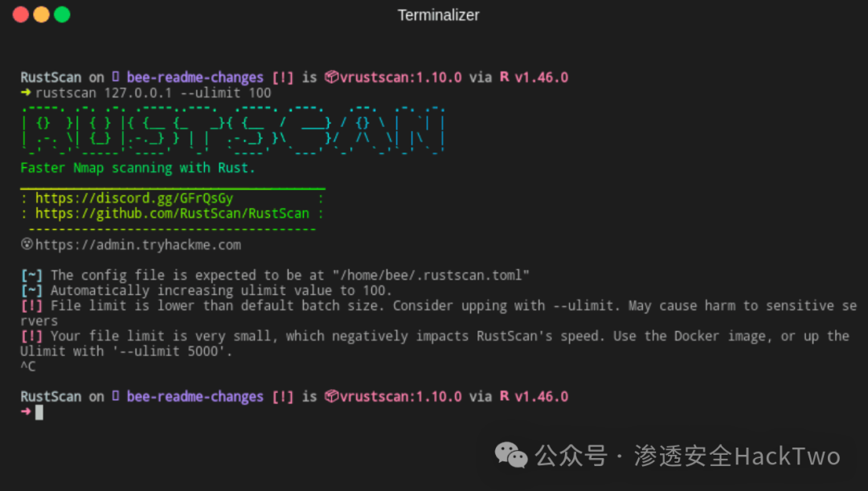Image resolution: width=868 pixels, height=491 pixels.
Task: Click the WeChat chat-bubble icon in the watermark
Action: click(511, 456)
